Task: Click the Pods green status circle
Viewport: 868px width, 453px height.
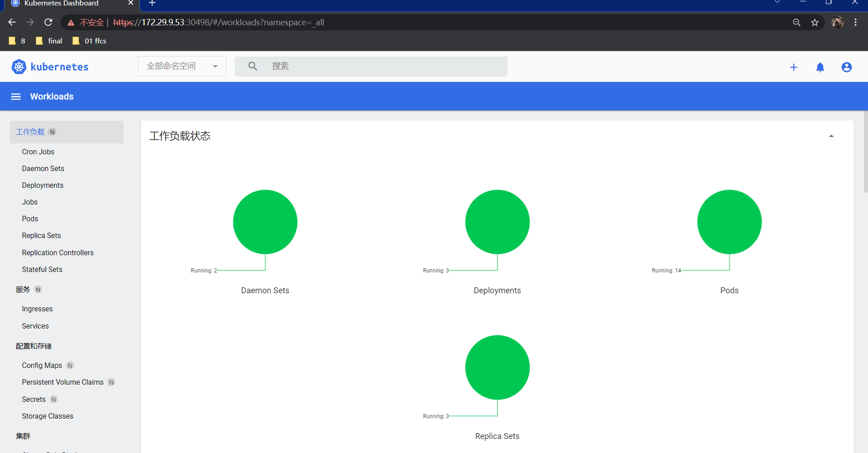Action: [730, 222]
